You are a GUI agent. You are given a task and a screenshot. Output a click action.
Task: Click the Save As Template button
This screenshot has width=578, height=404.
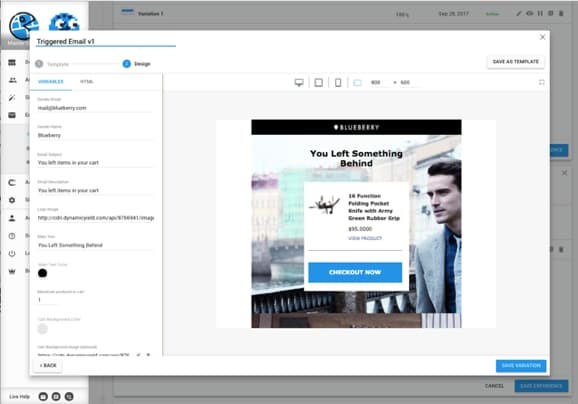click(x=516, y=62)
